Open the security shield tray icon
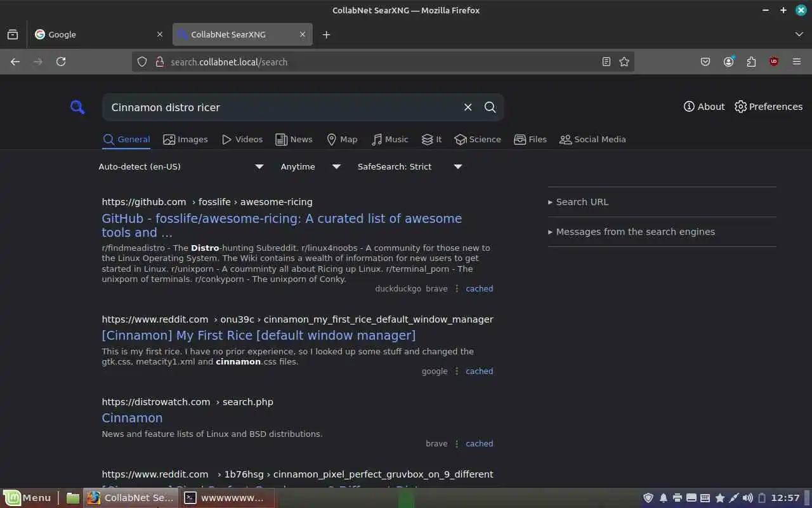The image size is (812, 508). click(648, 498)
